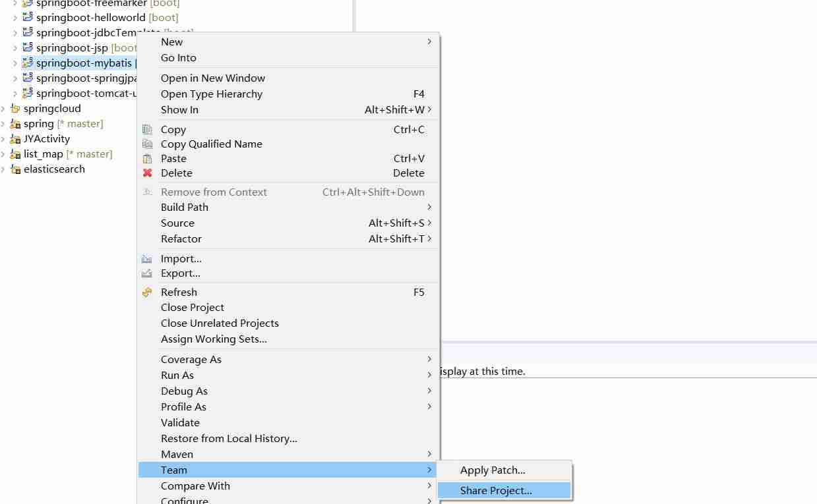
Task: Open the Refactor submenu
Action: tap(289, 238)
